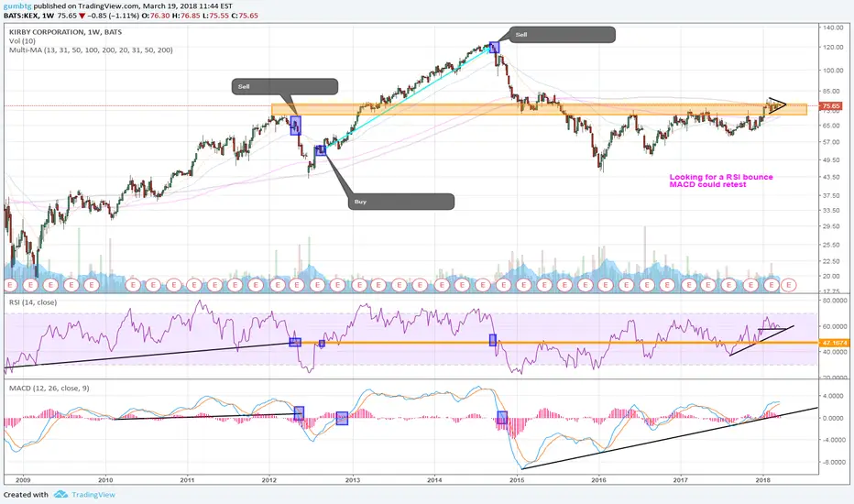Click the 49.50 price axis value
This screenshot has height=504, width=854.
(x=832, y=160)
